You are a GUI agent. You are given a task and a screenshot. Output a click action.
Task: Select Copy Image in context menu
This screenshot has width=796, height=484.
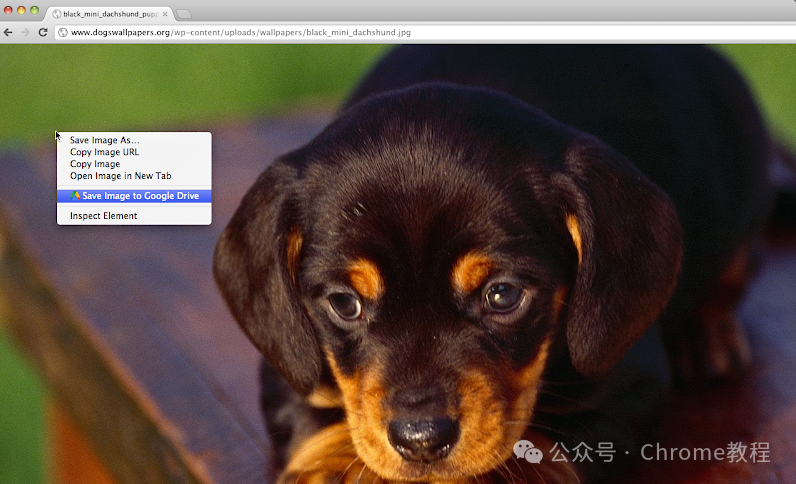[134, 164]
